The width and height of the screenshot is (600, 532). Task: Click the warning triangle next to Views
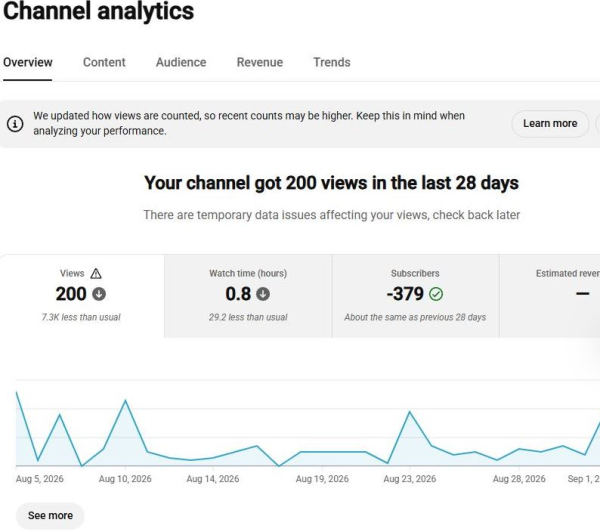coord(96,274)
